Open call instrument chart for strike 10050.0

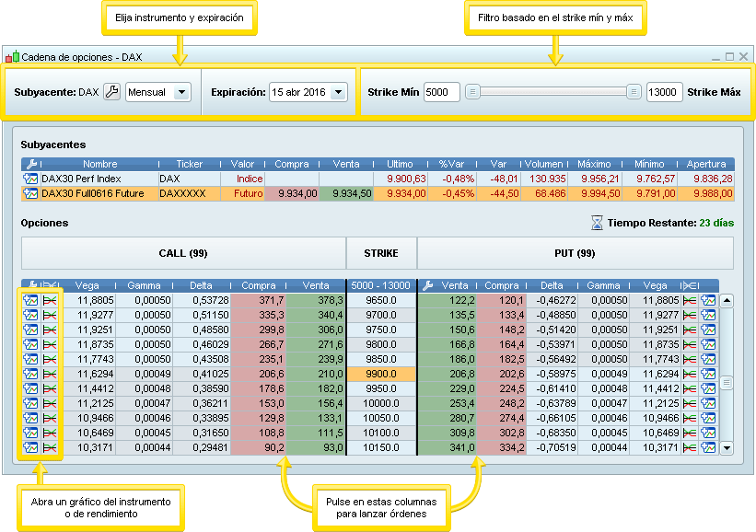point(30,418)
